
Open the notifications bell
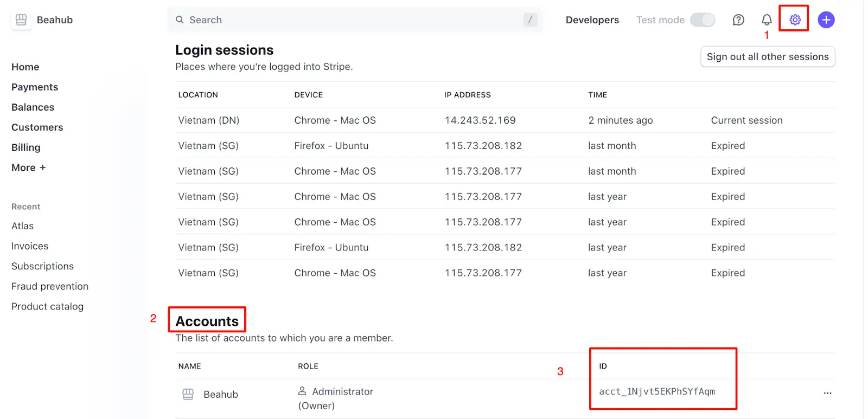(767, 20)
